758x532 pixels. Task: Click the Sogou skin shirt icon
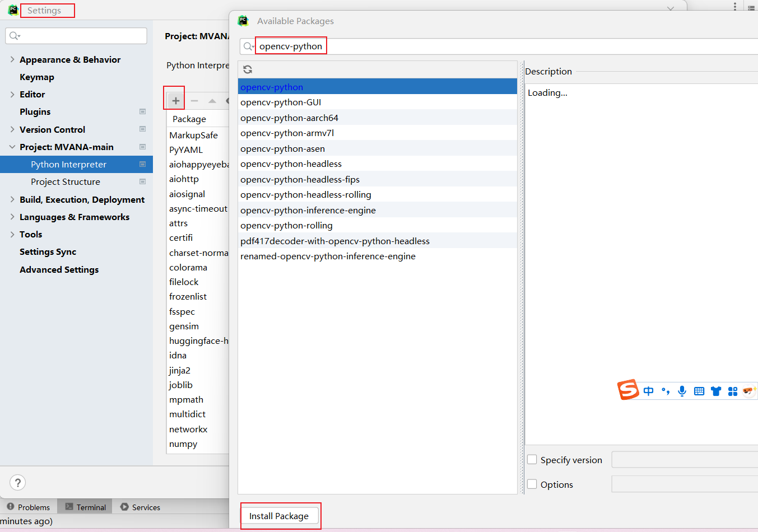[x=716, y=391]
